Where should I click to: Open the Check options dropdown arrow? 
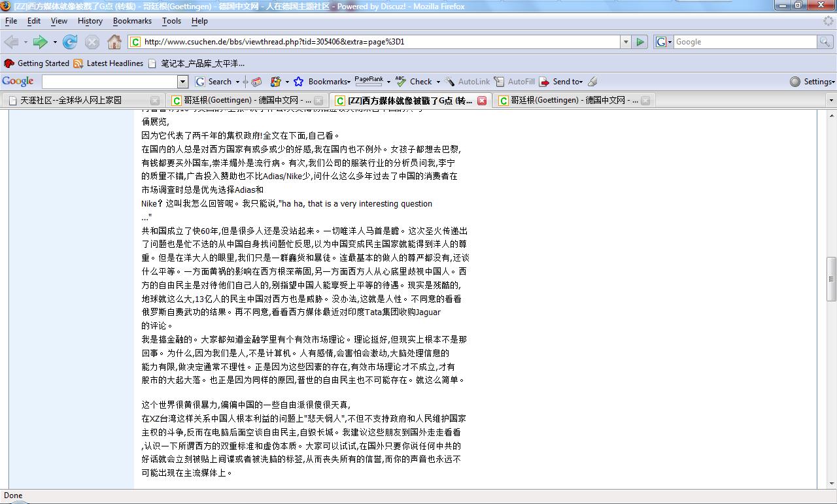tap(437, 82)
